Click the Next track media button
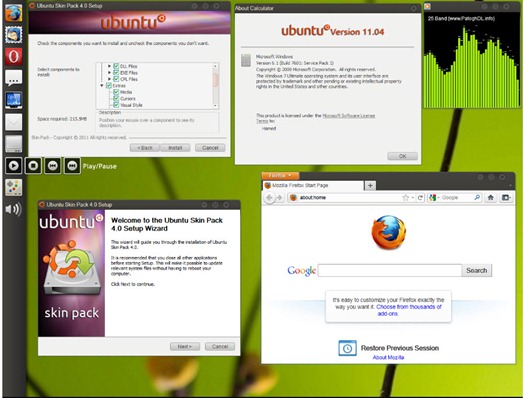This screenshot has height=398, width=524. point(72,166)
